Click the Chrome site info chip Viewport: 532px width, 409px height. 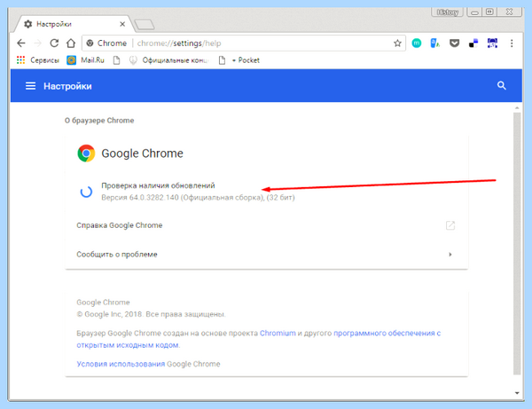coord(106,43)
